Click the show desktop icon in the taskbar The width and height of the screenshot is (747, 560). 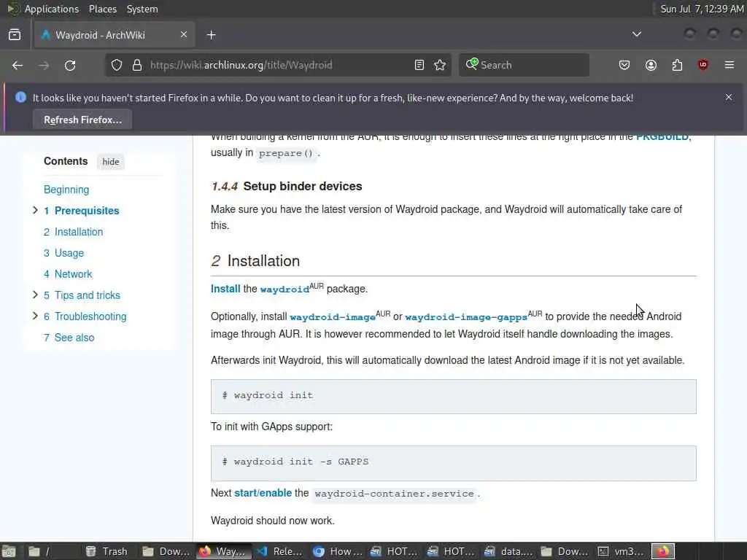[9, 551]
